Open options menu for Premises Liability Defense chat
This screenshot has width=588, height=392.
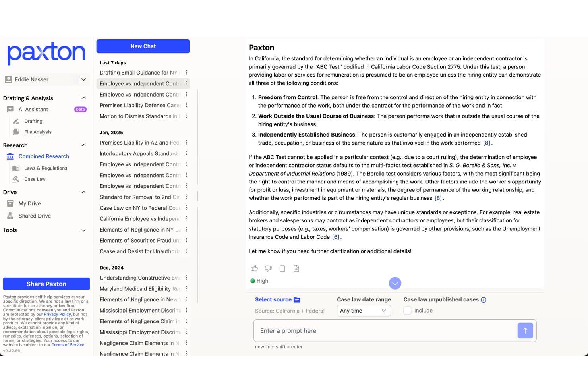coord(186,105)
